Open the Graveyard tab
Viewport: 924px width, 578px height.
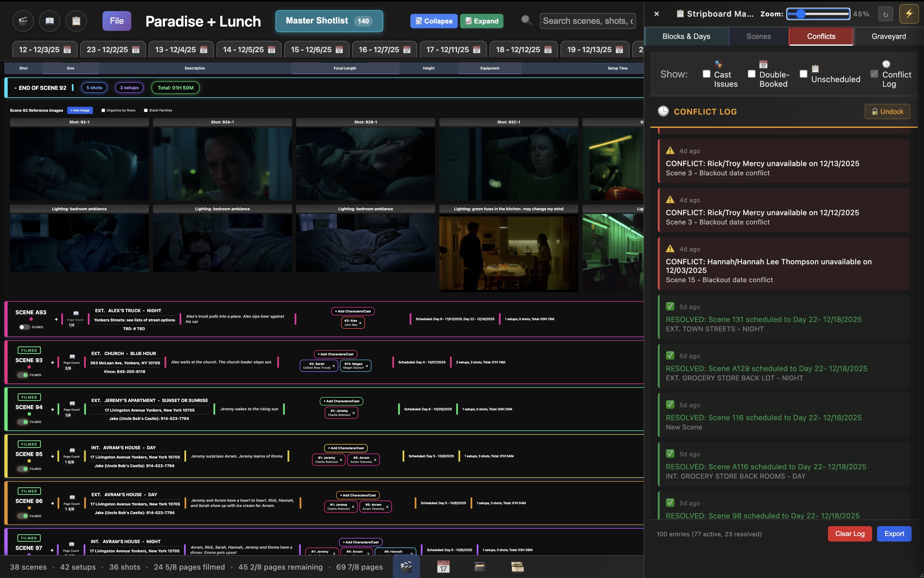(888, 36)
